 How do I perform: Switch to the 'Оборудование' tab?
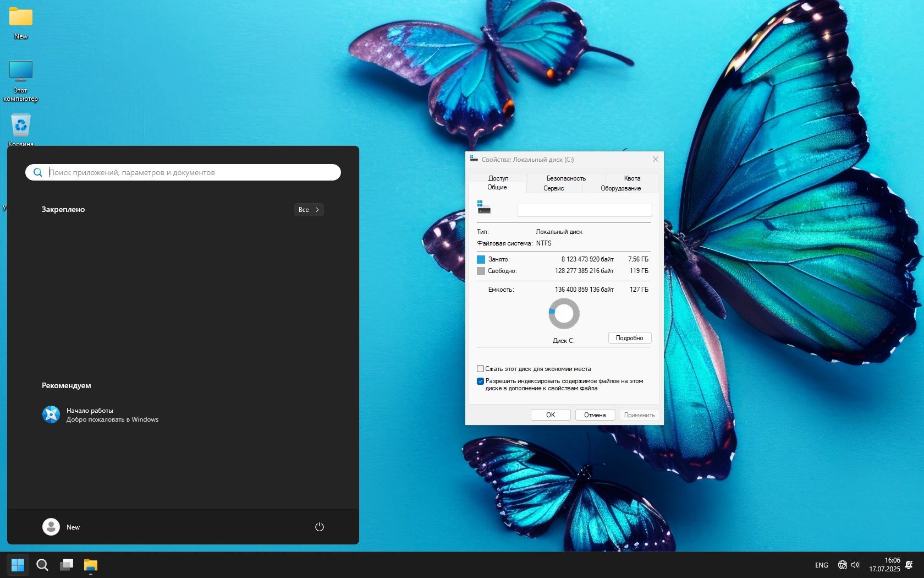[620, 188]
